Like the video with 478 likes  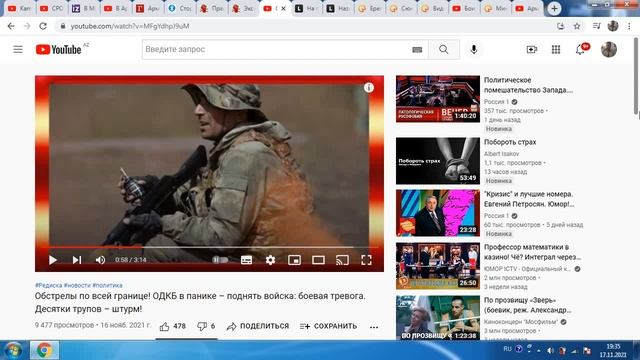pyautogui.click(x=173, y=326)
